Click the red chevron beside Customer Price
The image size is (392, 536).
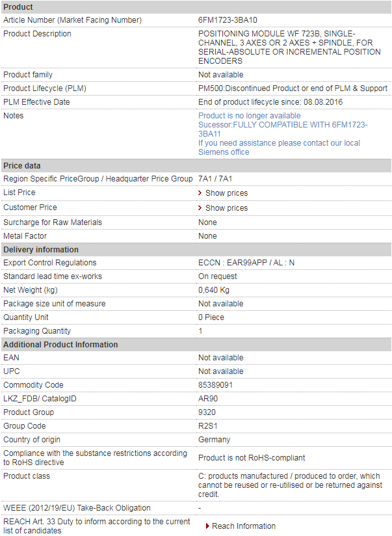[200, 208]
